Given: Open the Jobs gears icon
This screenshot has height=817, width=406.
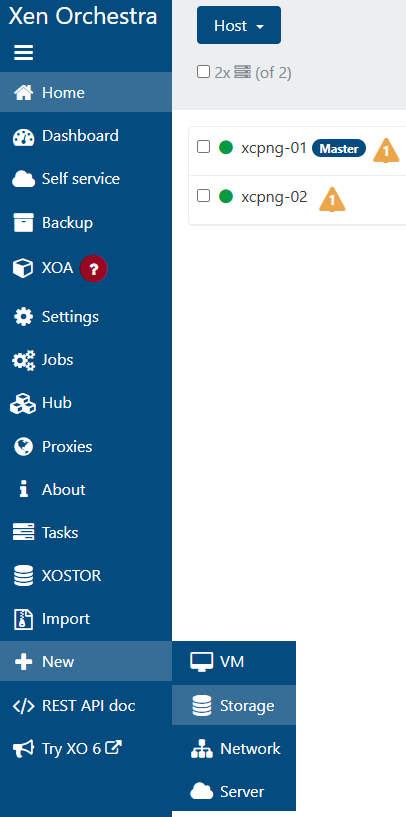Looking at the screenshot, I should click(x=23, y=361).
